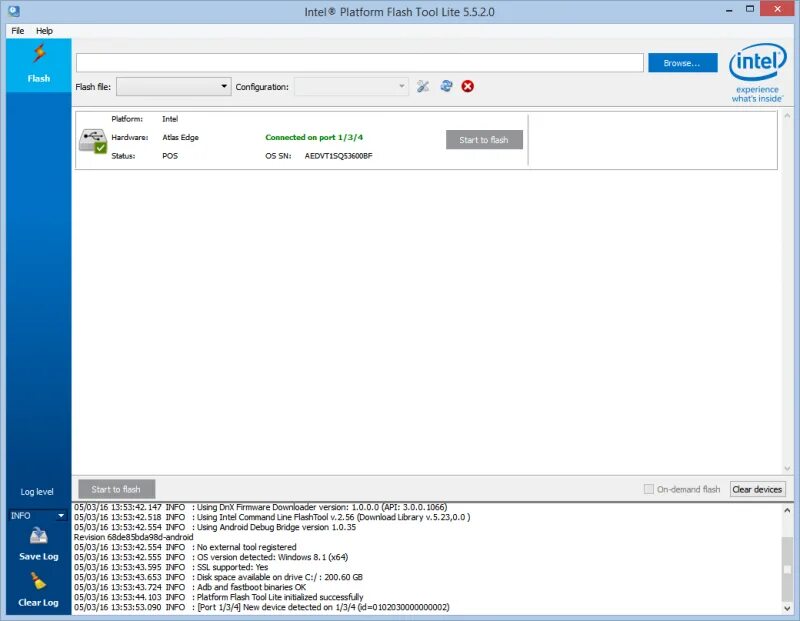
Task: Click log scrollbar down arrow
Action: click(x=787, y=608)
